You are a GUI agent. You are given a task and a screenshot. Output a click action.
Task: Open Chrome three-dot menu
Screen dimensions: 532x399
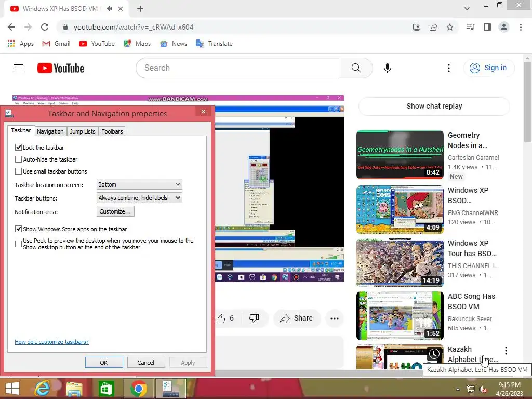click(521, 27)
